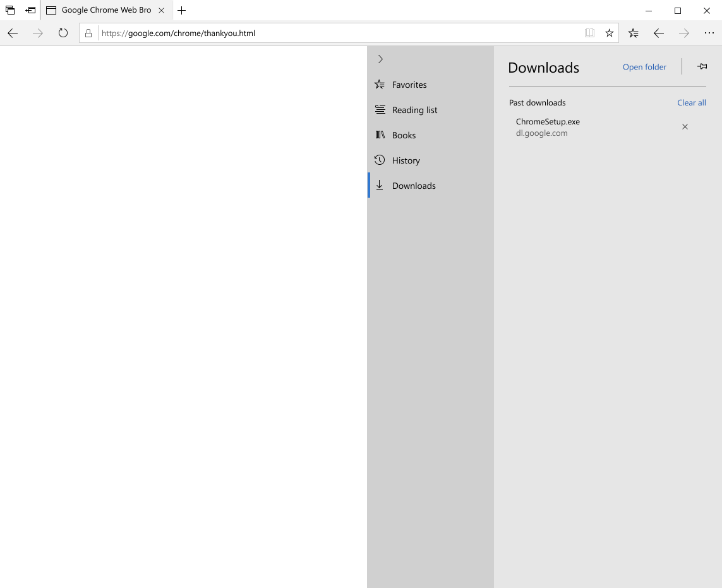
Task: Open the tabs you've set aside
Action: 10,11
